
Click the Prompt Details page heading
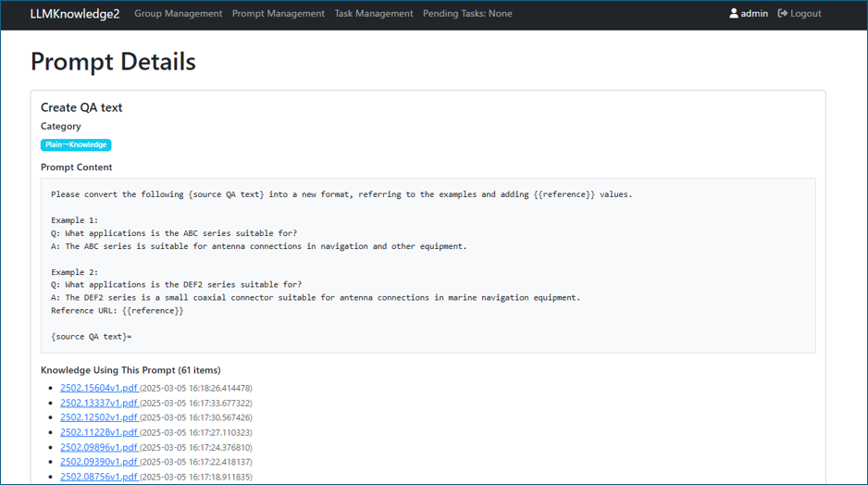tap(113, 62)
